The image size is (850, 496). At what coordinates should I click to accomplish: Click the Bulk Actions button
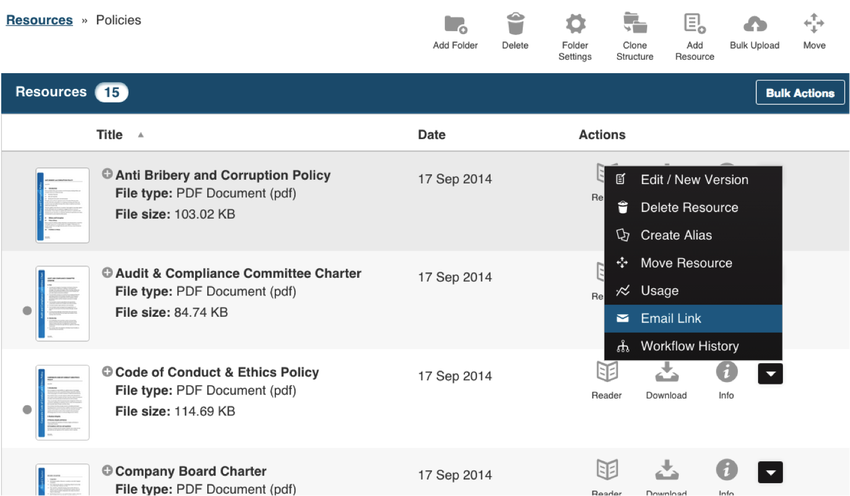(x=799, y=93)
